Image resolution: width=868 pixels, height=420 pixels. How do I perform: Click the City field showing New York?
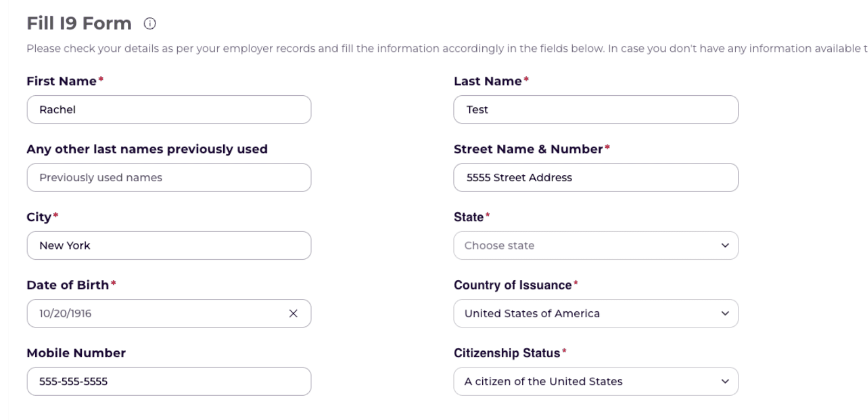[169, 246]
